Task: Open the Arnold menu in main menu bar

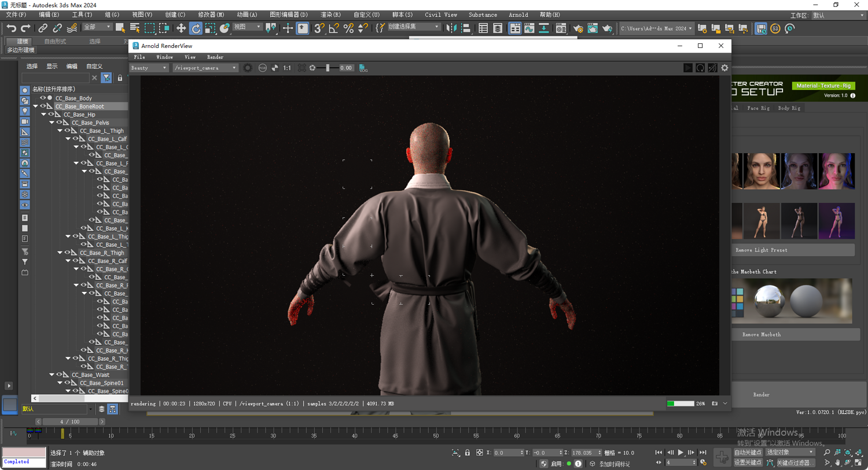Action: click(x=518, y=15)
